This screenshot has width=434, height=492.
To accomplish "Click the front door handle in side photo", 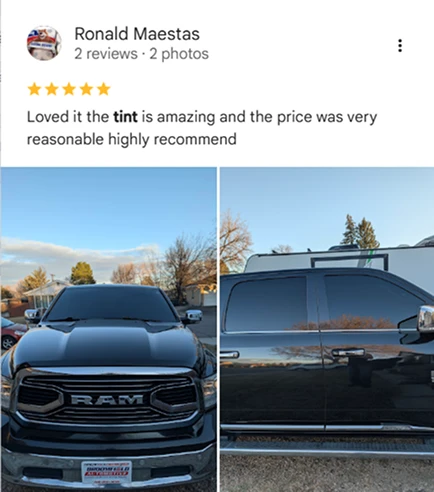I will point(348,352).
